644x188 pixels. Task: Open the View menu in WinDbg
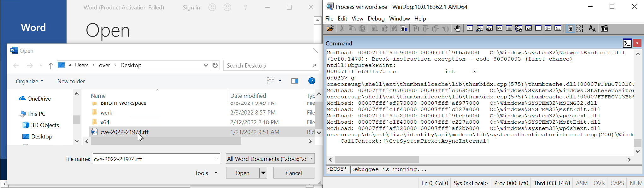357,19
